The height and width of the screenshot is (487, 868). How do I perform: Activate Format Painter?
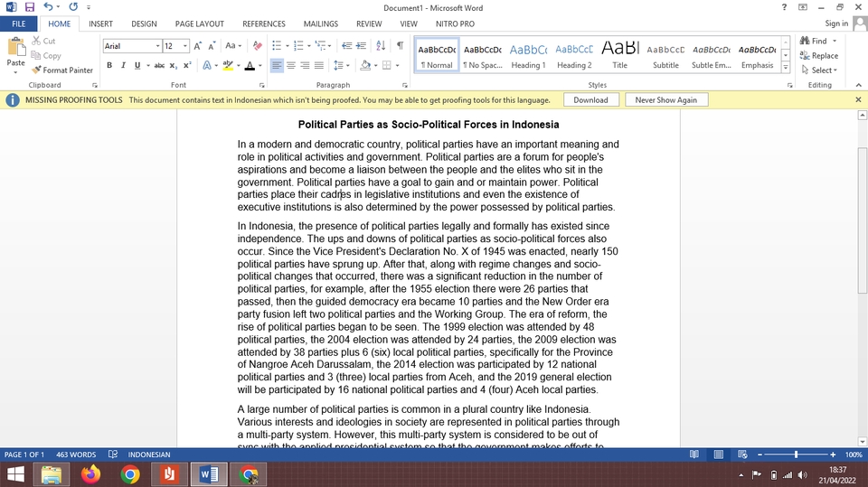click(x=62, y=70)
